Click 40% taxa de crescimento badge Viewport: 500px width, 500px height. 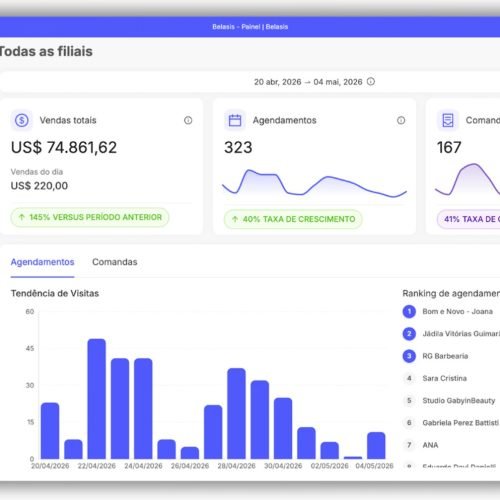coord(293,219)
